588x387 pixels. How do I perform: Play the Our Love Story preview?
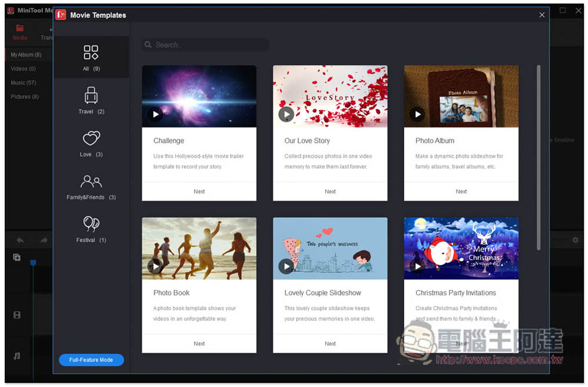(286, 114)
